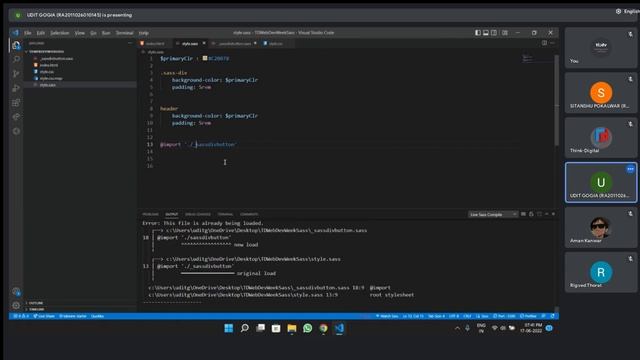Maximize the panel size icon

546,214
